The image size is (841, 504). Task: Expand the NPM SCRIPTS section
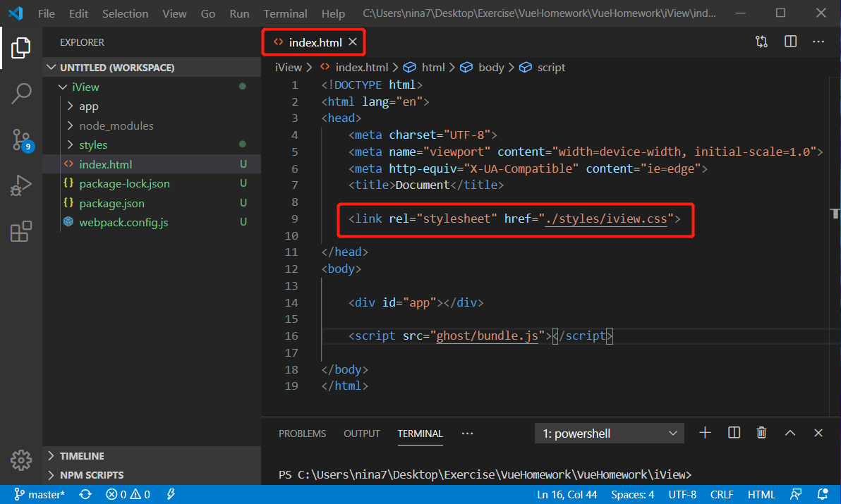pos(152,475)
